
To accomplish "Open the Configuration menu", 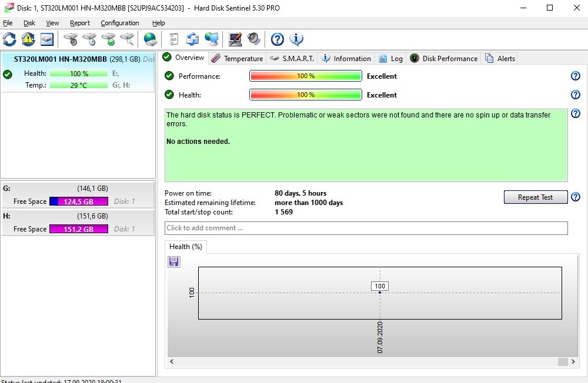I will tap(119, 23).
